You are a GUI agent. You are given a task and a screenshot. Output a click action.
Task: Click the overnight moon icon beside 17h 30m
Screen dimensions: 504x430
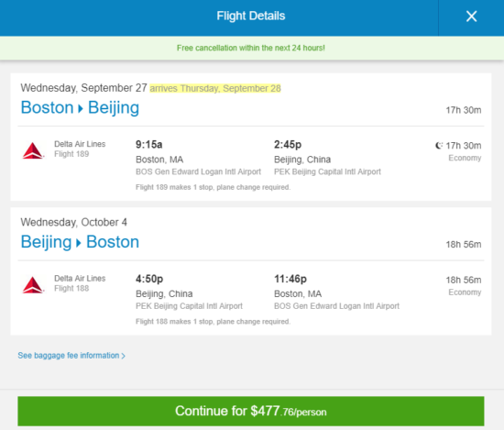tap(439, 146)
